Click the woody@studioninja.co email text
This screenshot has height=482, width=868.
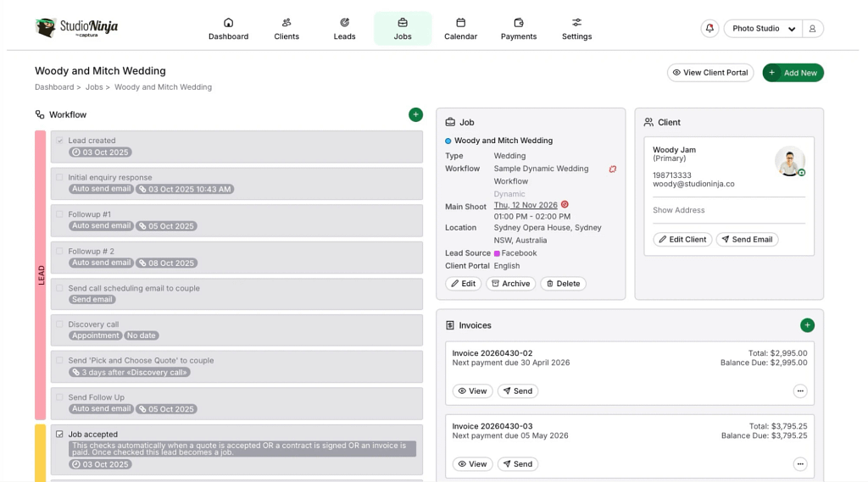tap(693, 184)
